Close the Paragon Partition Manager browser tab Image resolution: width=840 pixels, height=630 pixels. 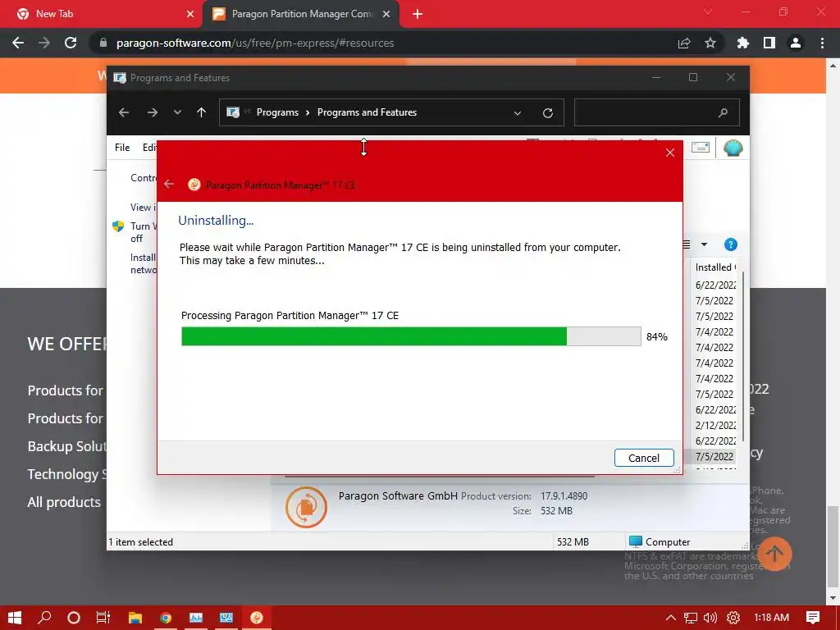pyautogui.click(x=386, y=15)
